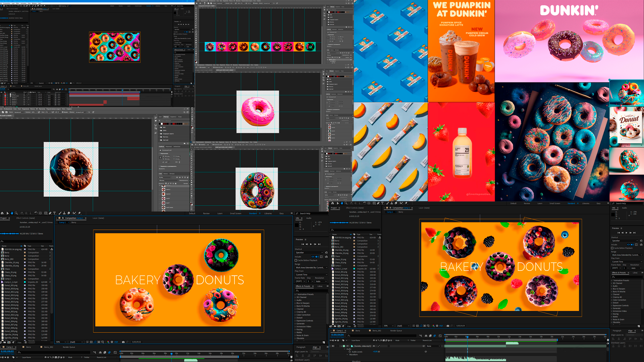Screen dimensions: 644x362
Task: Enable Cache Before Playback in the berries-scene window
Action: tap(612, 248)
